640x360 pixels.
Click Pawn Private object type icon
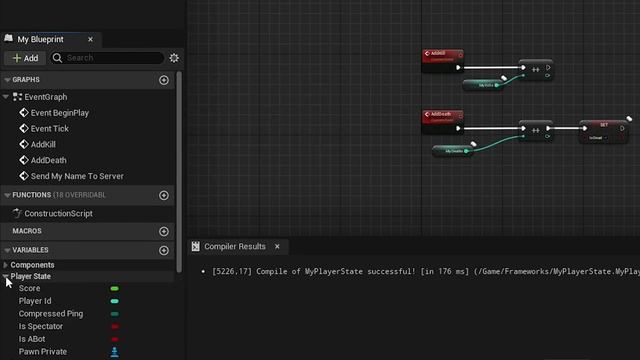pyautogui.click(x=115, y=352)
